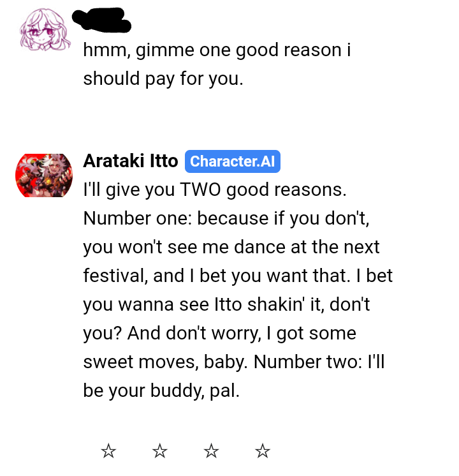Rate the reply two stars
Viewport: 459px width, 476px height.
(x=159, y=450)
